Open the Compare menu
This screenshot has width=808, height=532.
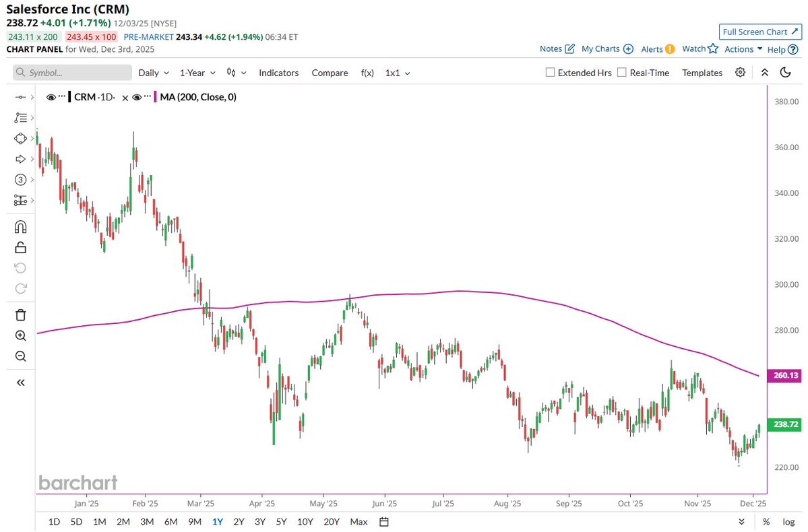click(x=330, y=73)
